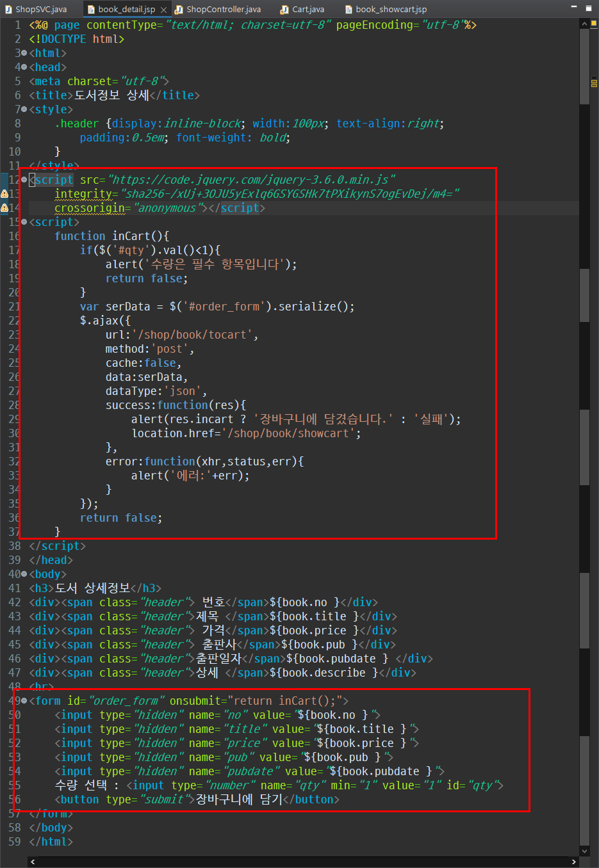
Task: Collapse the script block fold on line 15
Action: (x=24, y=222)
